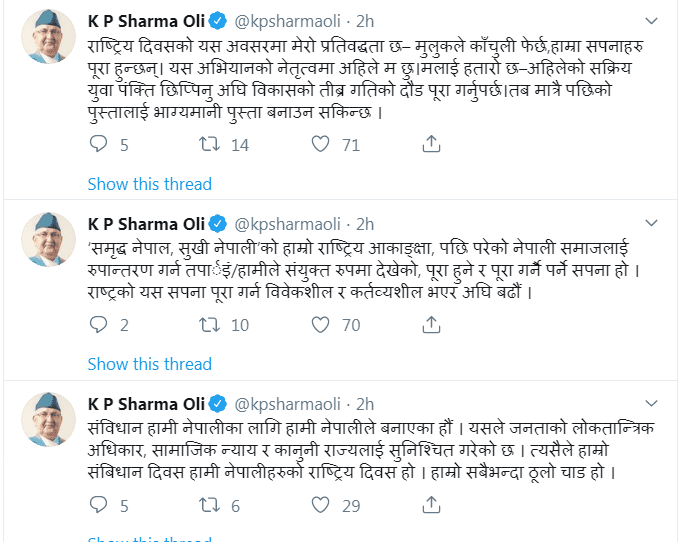Screen dimensions: 698x542
Task: Retweet the tweet with 14 retweets
Action: pyautogui.click(x=210, y=145)
